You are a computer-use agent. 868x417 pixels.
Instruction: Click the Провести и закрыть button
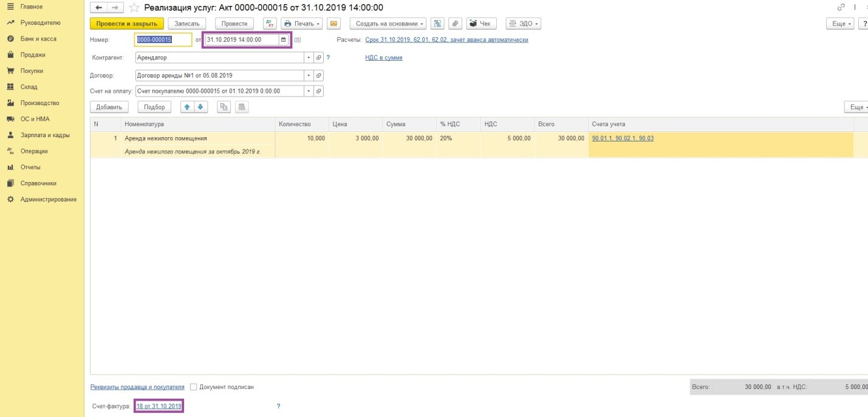pos(126,24)
